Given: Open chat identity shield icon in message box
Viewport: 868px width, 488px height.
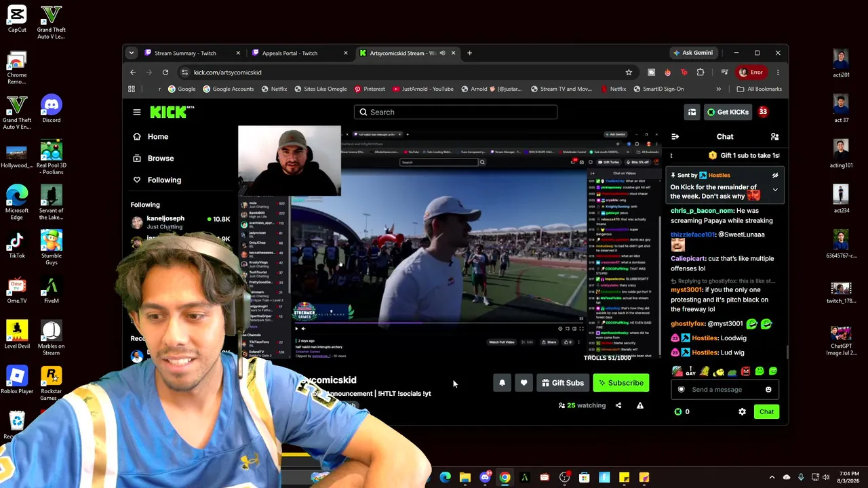Looking at the screenshot, I should 682,390.
